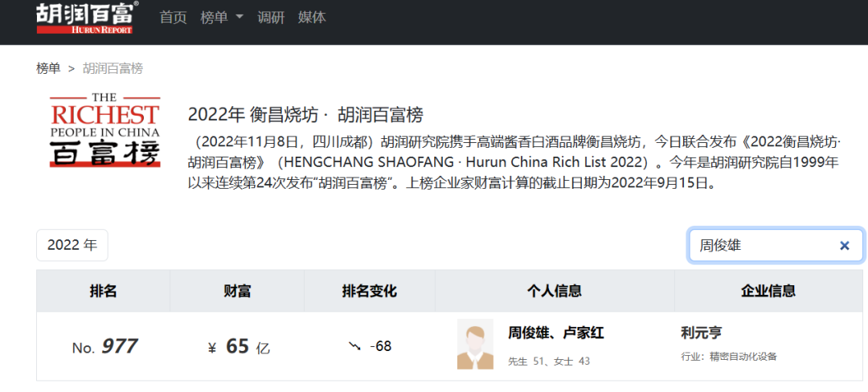
Task: Select the company name 利元亨
Action: click(702, 333)
